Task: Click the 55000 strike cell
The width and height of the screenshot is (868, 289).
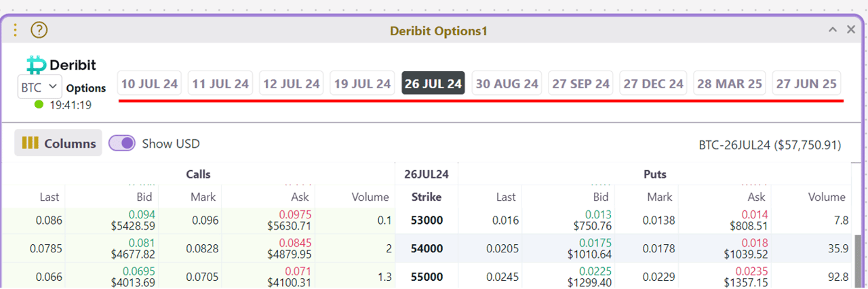Action: (427, 277)
